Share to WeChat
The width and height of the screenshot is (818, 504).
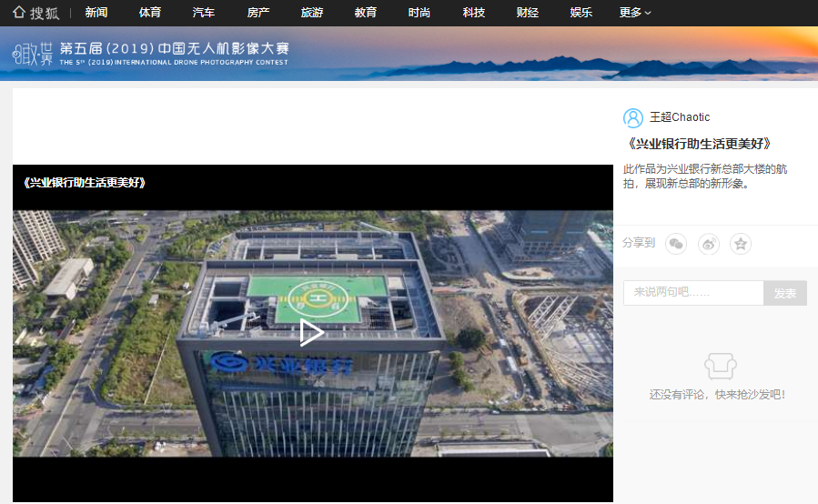(676, 244)
